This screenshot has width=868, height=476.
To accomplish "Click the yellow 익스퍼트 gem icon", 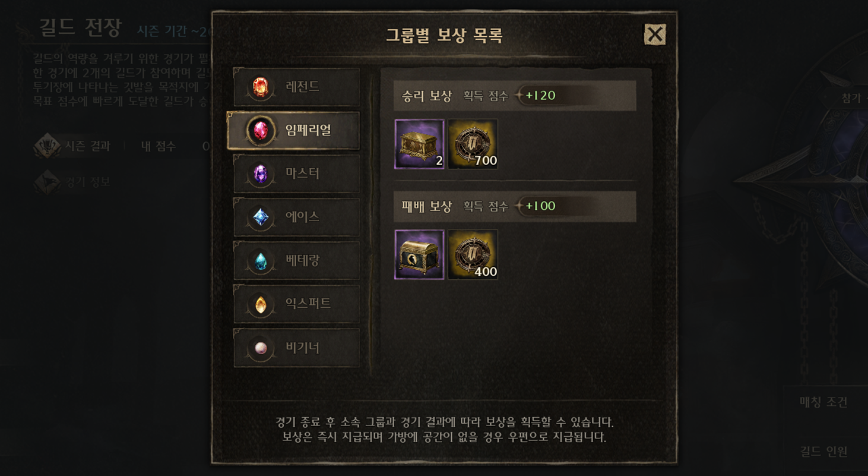I will (261, 305).
